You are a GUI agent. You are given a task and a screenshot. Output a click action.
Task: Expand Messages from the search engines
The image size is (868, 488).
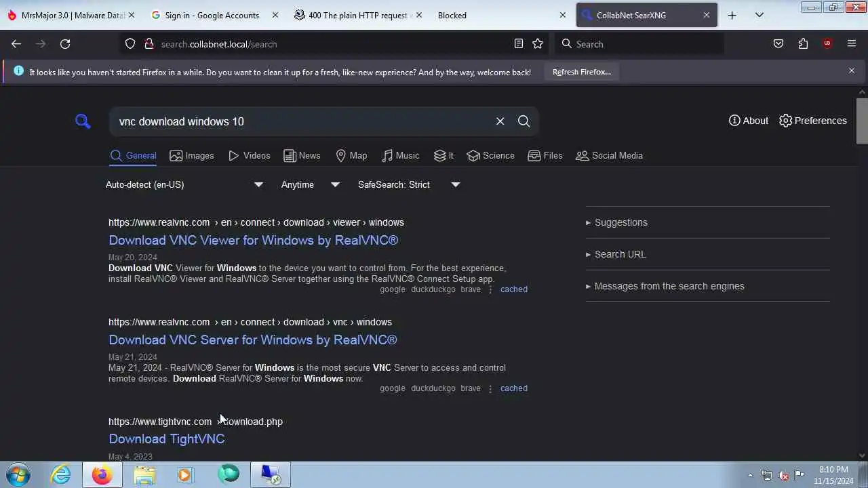click(x=665, y=286)
